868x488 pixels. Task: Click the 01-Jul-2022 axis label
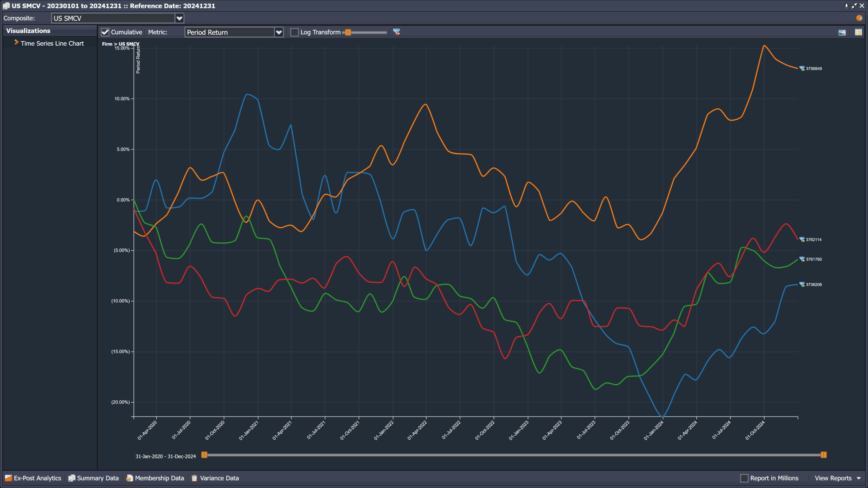click(451, 430)
